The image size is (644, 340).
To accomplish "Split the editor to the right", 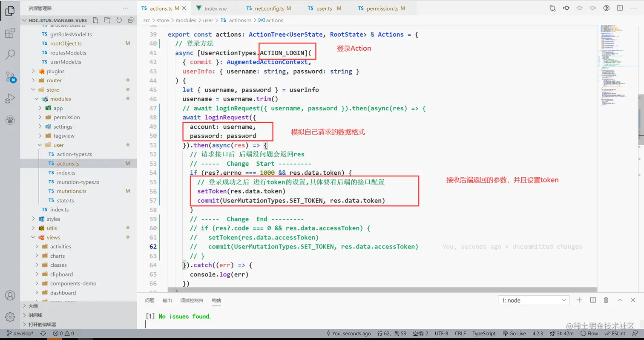I will 621,8.
